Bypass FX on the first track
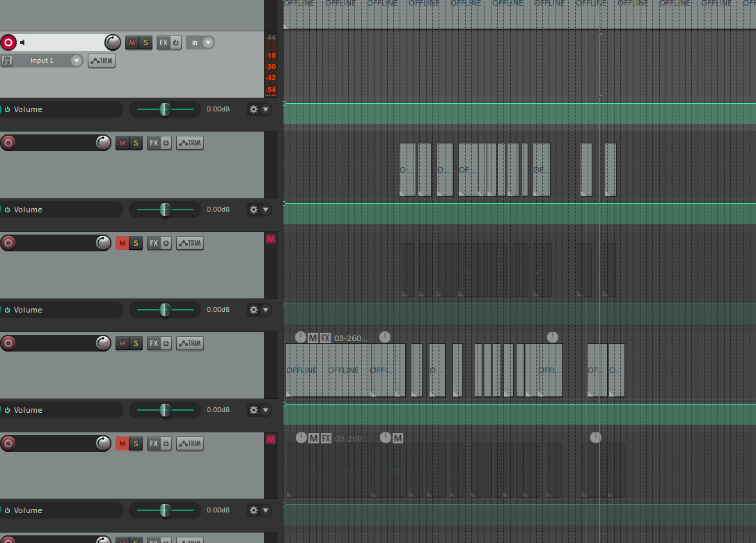 point(176,42)
